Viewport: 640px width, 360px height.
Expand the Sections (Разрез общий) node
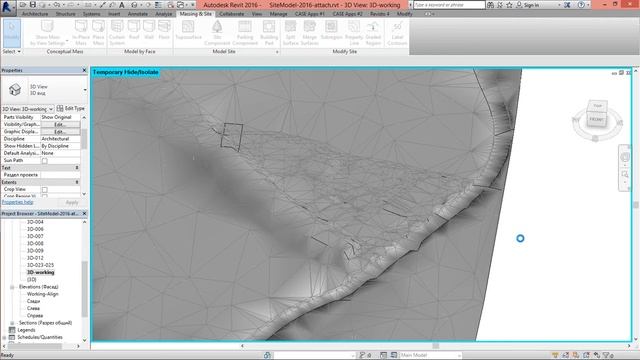(12, 323)
